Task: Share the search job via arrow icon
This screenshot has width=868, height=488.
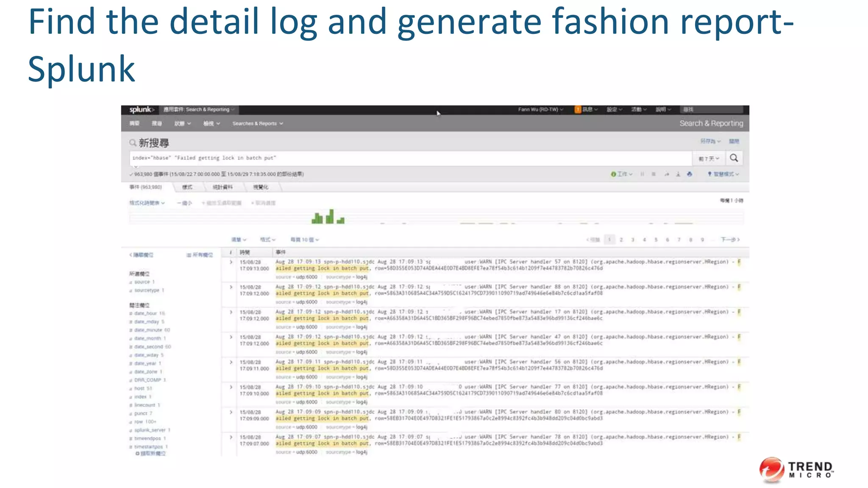Action: pyautogui.click(x=667, y=174)
